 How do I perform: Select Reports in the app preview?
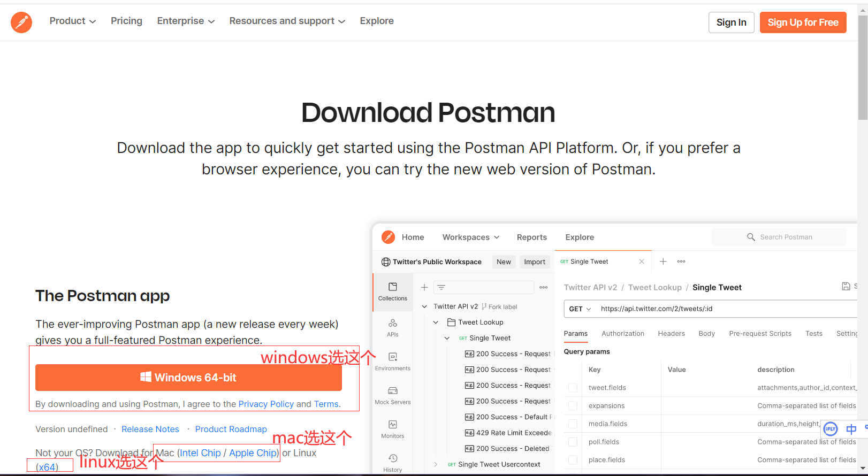532,237
